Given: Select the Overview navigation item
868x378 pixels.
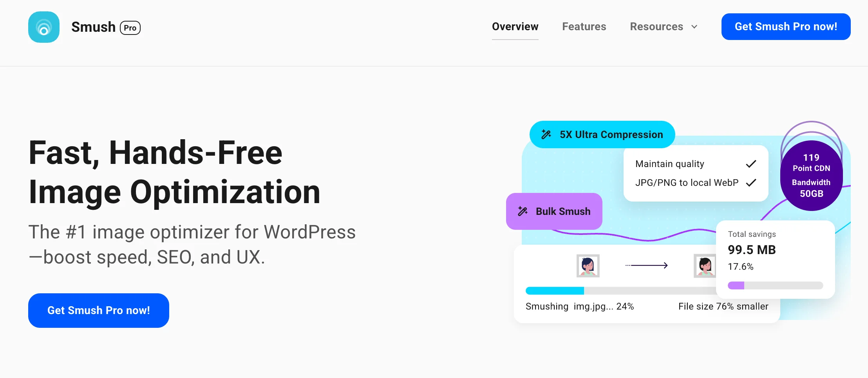Looking at the screenshot, I should (515, 27).
